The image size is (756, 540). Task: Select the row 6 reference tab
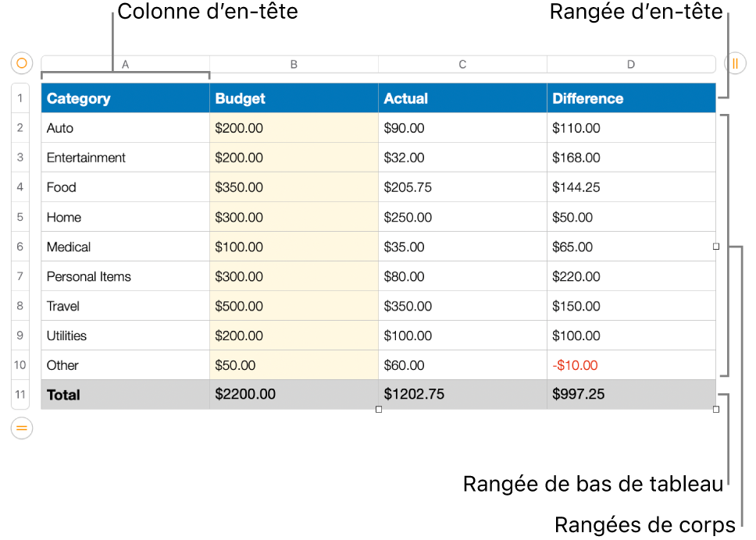click(20, 247)
